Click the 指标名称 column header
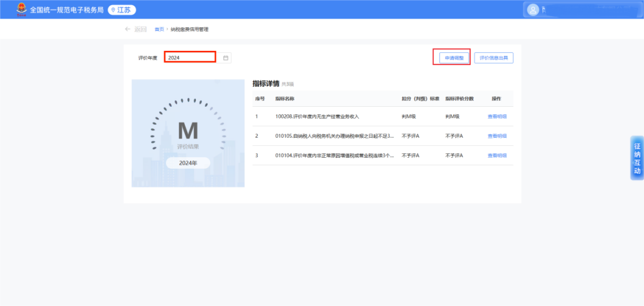644x306 pixels. click(x=285, y=99)
